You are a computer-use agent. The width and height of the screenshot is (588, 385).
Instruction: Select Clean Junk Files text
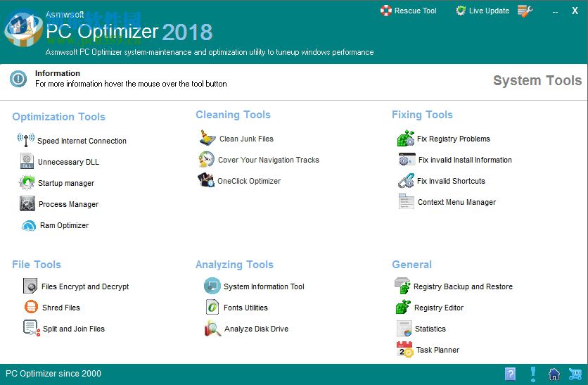pyautogui.click(x=246, y=139)
